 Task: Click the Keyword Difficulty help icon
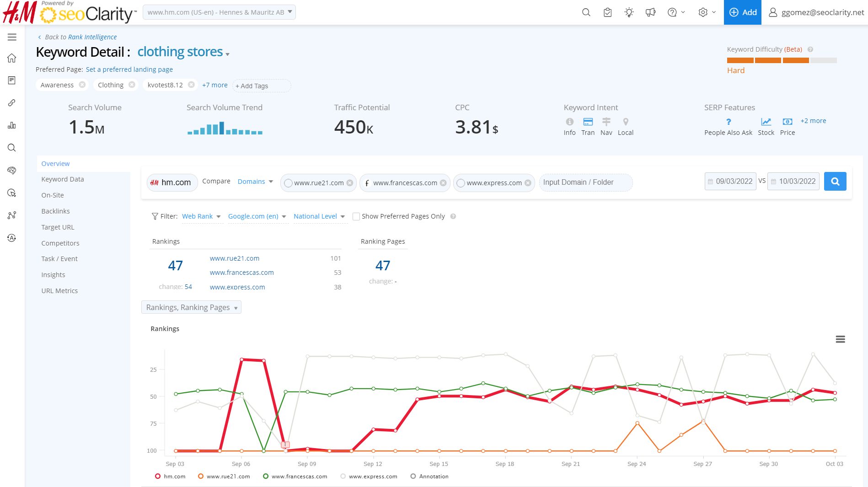point(810,49)
